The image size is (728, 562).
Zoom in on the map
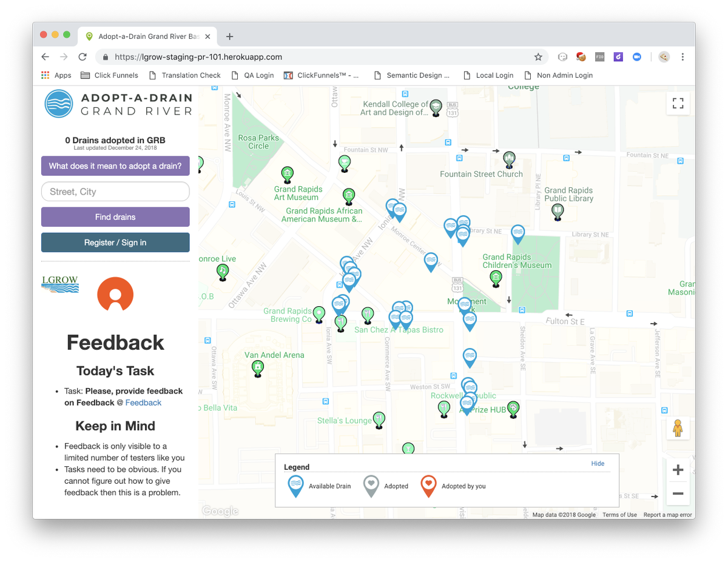[678, 470]
